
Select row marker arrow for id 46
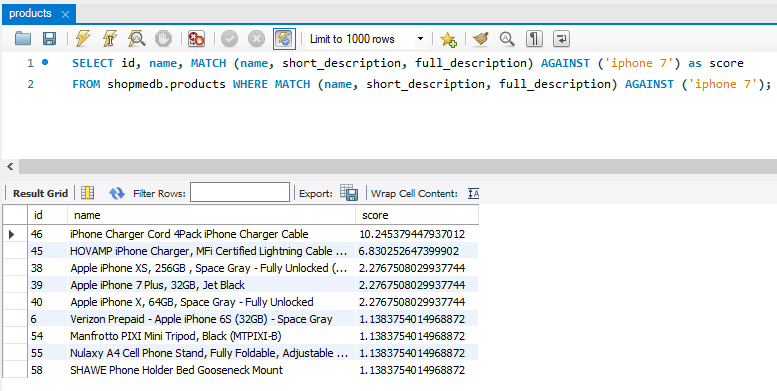click(11, 234)
